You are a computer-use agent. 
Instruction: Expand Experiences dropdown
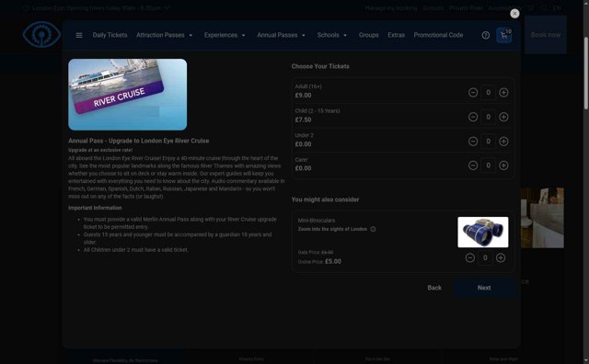pyautogui.click(x=225, y=35)
